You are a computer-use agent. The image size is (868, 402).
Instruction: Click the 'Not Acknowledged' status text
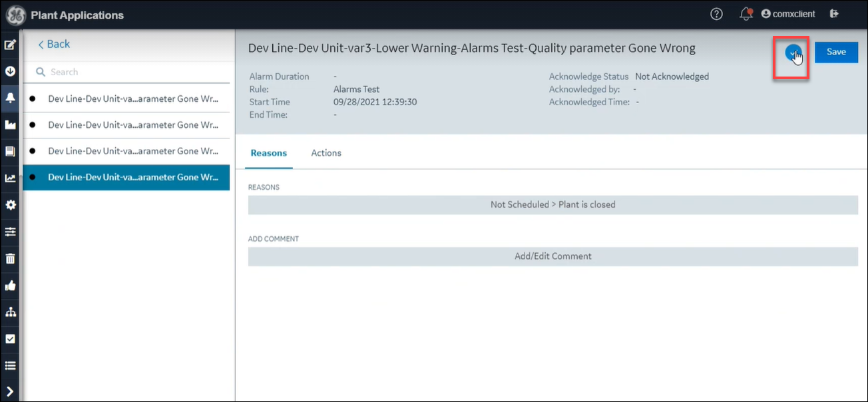coord(672,77)
